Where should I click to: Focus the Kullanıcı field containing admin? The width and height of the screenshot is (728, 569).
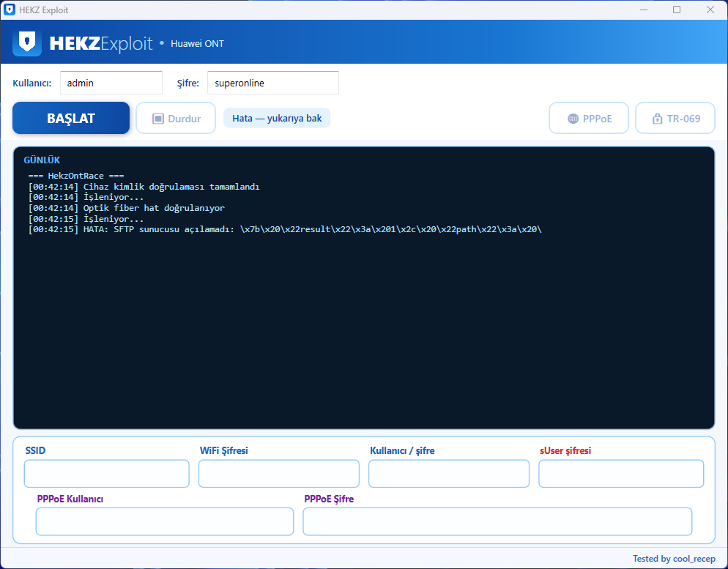pos(111,83)
